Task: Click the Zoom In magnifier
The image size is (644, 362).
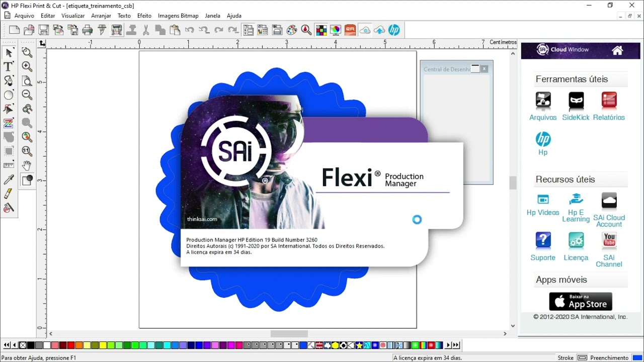Action: [x=27, y=67]
